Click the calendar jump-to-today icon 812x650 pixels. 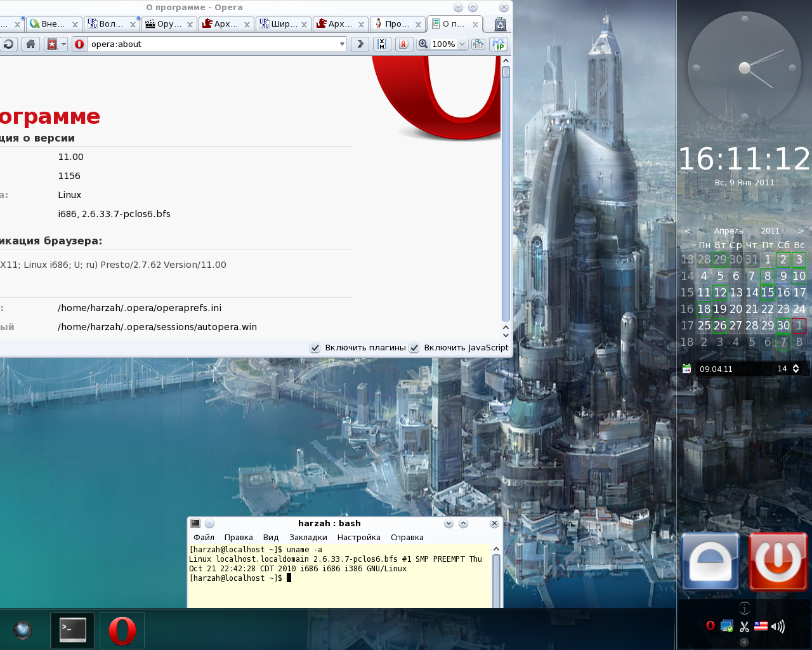686,369
